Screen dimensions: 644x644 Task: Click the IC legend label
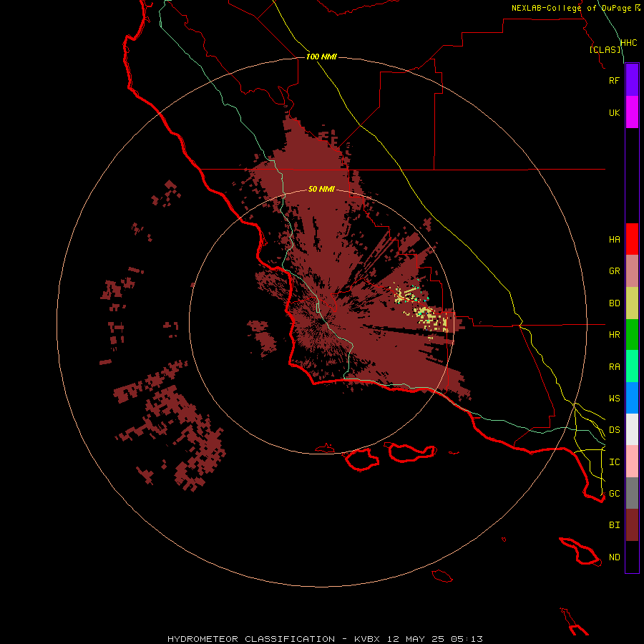pos(614,462)
